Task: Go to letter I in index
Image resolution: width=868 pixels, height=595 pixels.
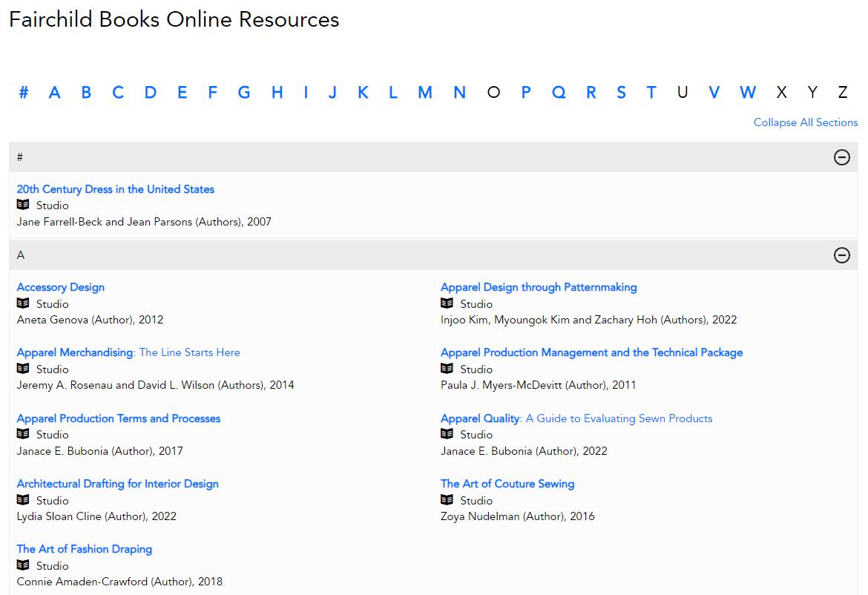Action: point(306,92)
